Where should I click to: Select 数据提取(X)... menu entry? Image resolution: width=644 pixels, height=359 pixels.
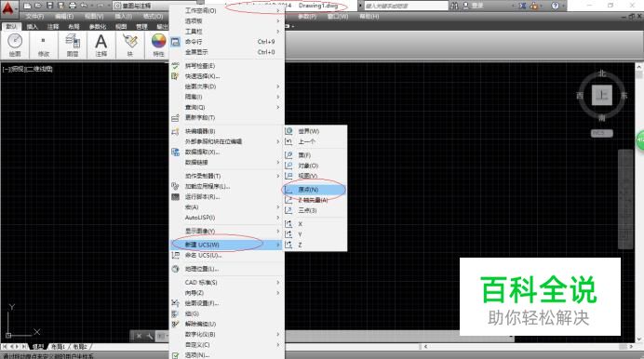(x=227, y=152)
